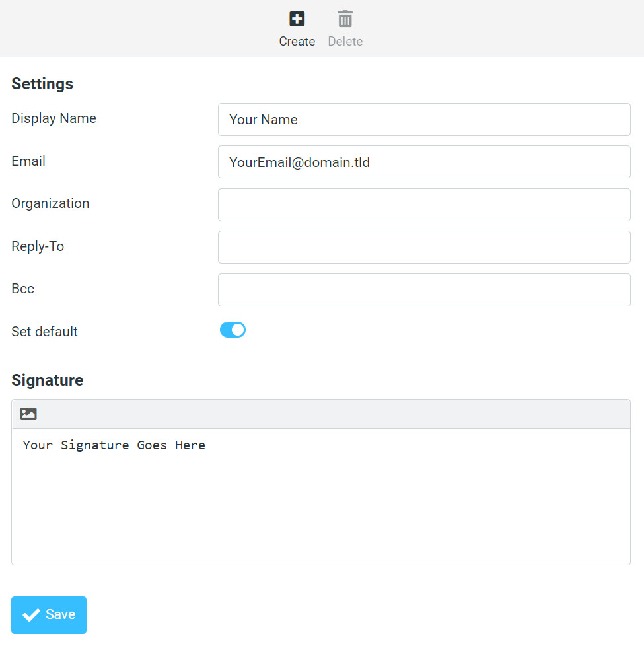
Task: Click the Display Name input field
Action: [424, 120]
